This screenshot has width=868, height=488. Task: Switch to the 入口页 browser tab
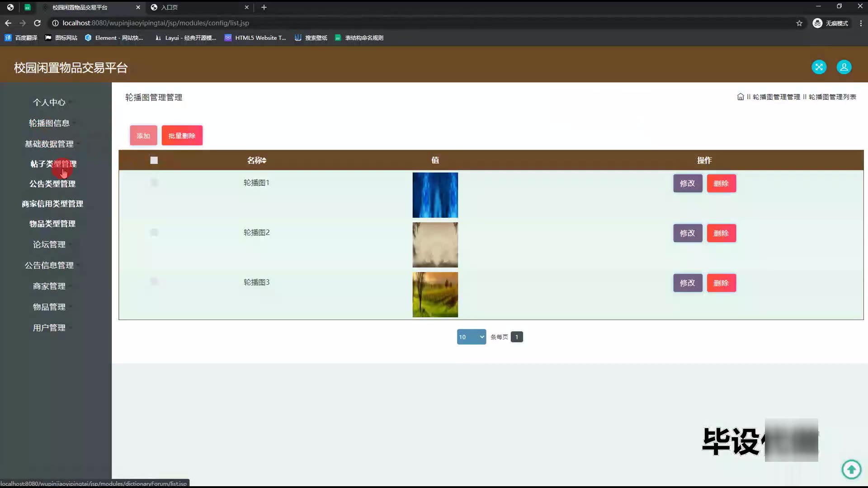coord(170,7)
